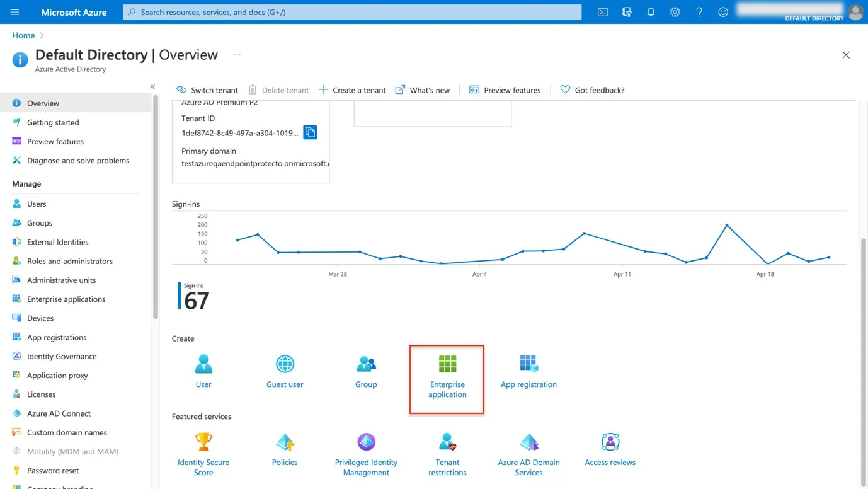Image resolution: width=868 pixels, height=489 pixels.
Task: Select the primary domain text
Action: point(255,163)
